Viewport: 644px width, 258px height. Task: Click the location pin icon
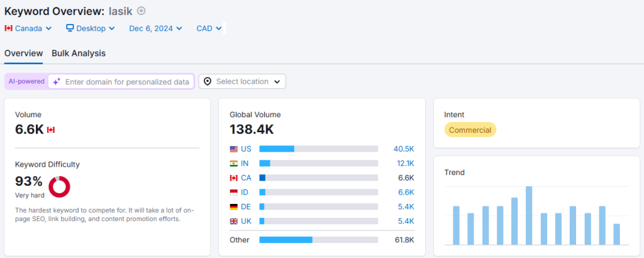click(x=208, y=82)
